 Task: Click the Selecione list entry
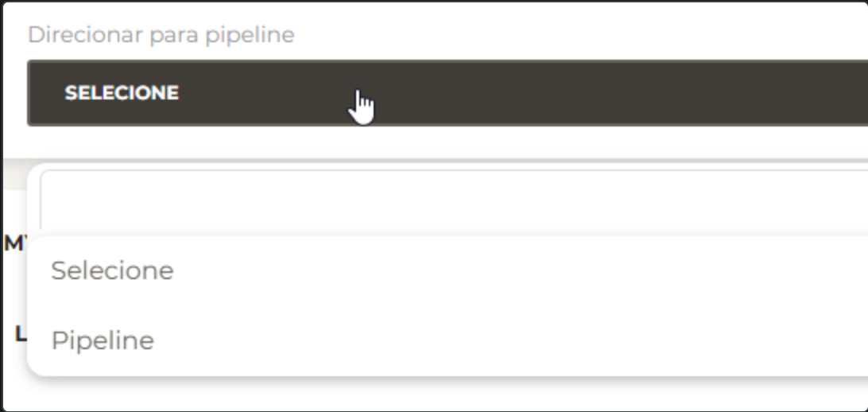pos(112,270)
